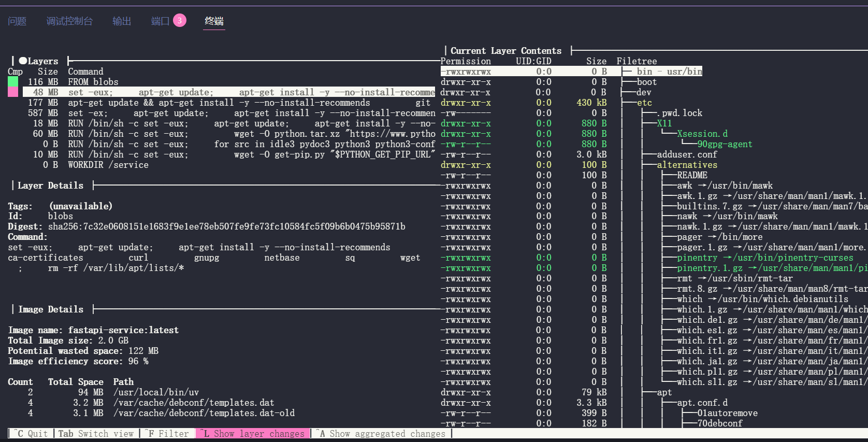This screenshot has height=442, width=868.
Task: Collapse the etc directory node
Action: (x=644, y=103)
